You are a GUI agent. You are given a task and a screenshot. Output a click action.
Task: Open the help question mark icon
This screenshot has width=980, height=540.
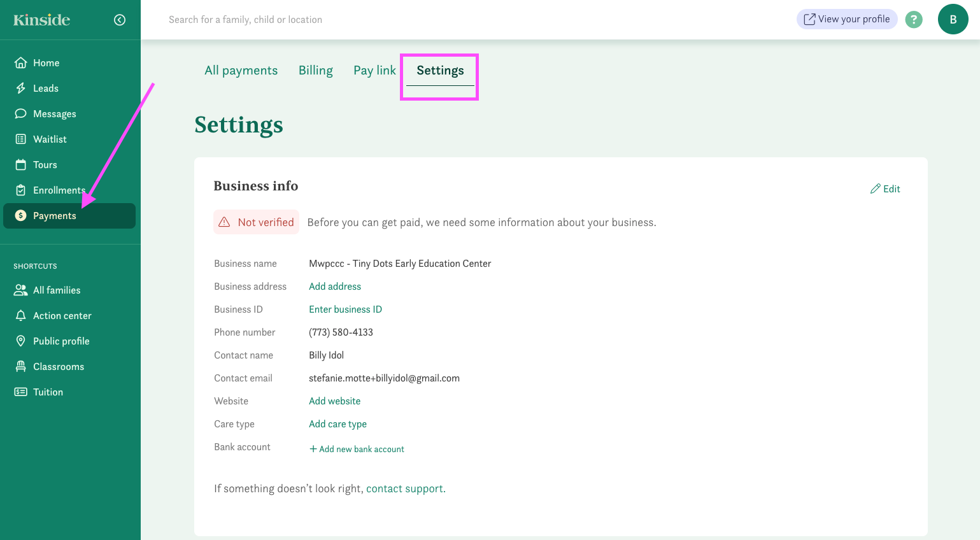(914, 20)
